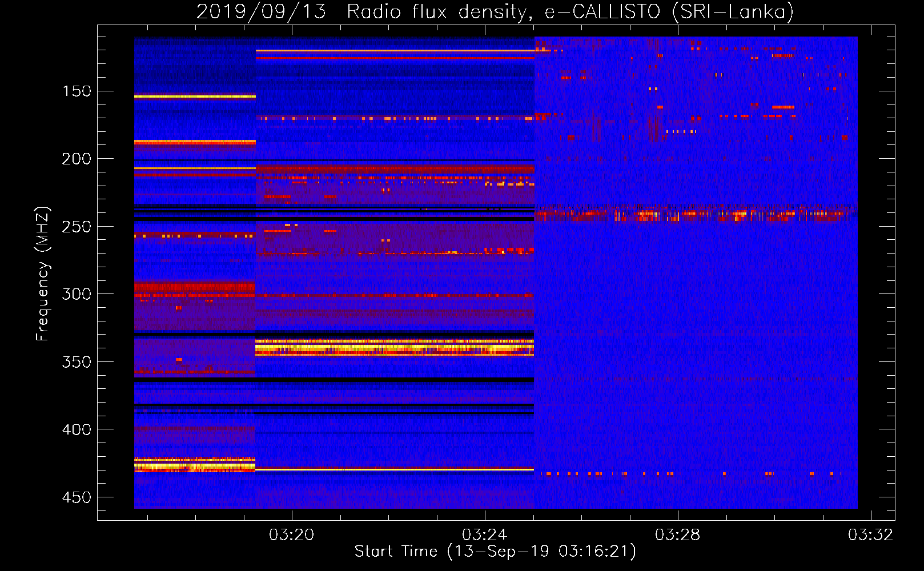Click the 400 frequency tick label

point(77,429)
